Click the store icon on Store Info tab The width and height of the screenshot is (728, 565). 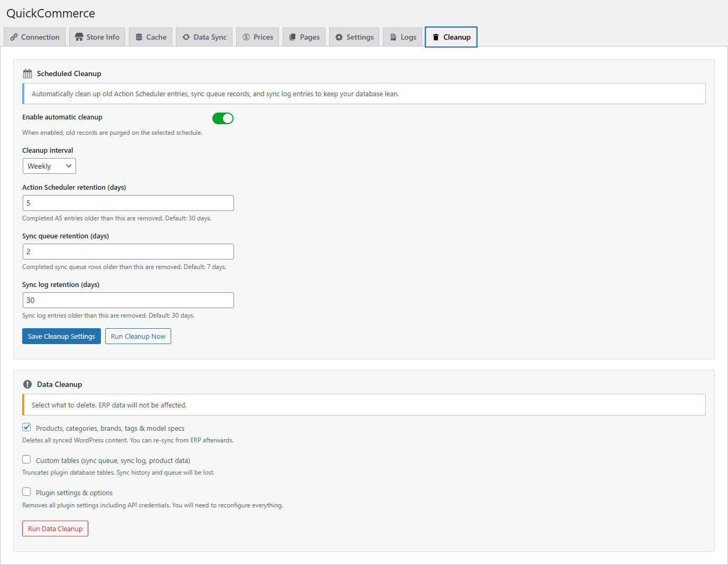[x=79, y=37]
